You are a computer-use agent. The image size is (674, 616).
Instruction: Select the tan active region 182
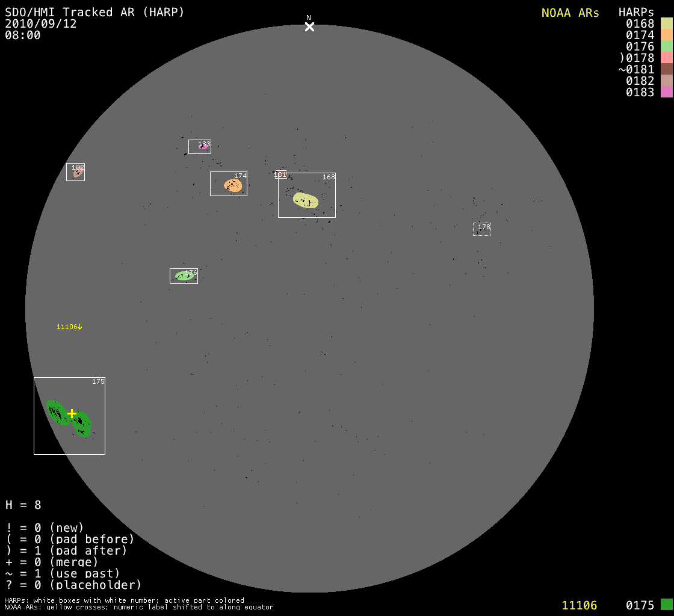point(77,173)
